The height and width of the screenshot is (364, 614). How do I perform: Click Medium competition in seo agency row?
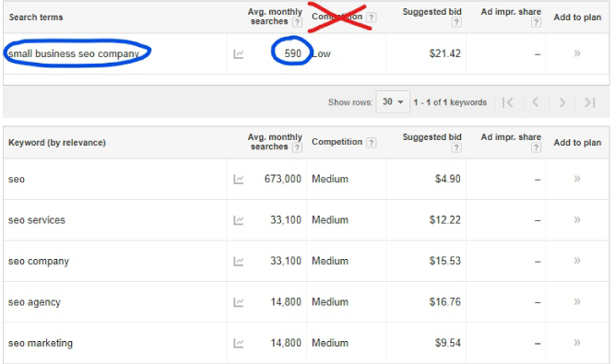tap(330, 302)
